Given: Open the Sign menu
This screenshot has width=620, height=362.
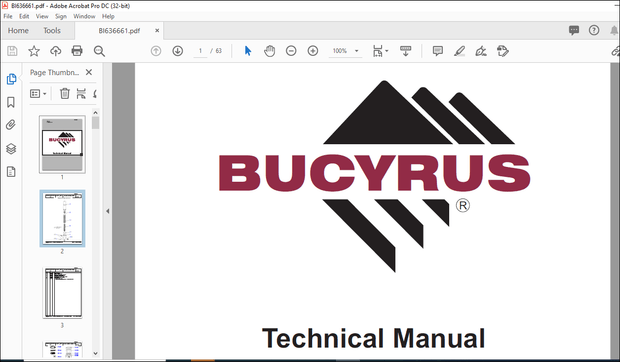Looking at the screenshot, I should pos(61,16).
